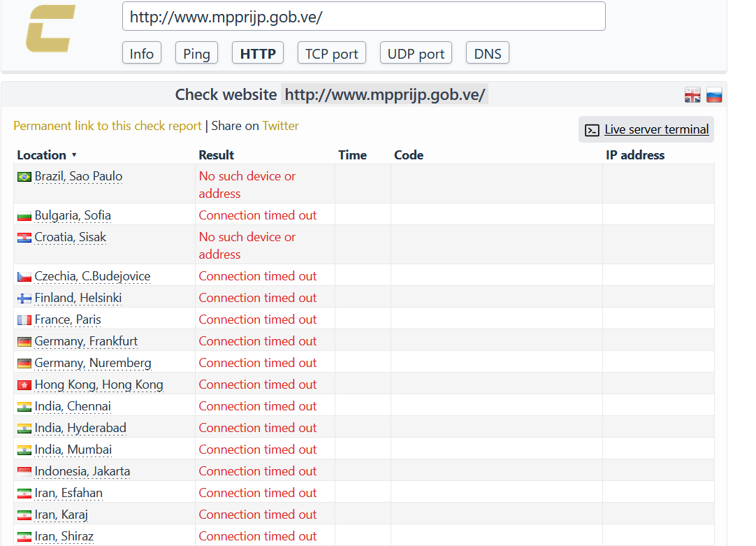The height and width of the screenshot is (546, 756).
Task: Click the Bulgaria flag icon
Action: pyautogui.click(x=24, y=216)
